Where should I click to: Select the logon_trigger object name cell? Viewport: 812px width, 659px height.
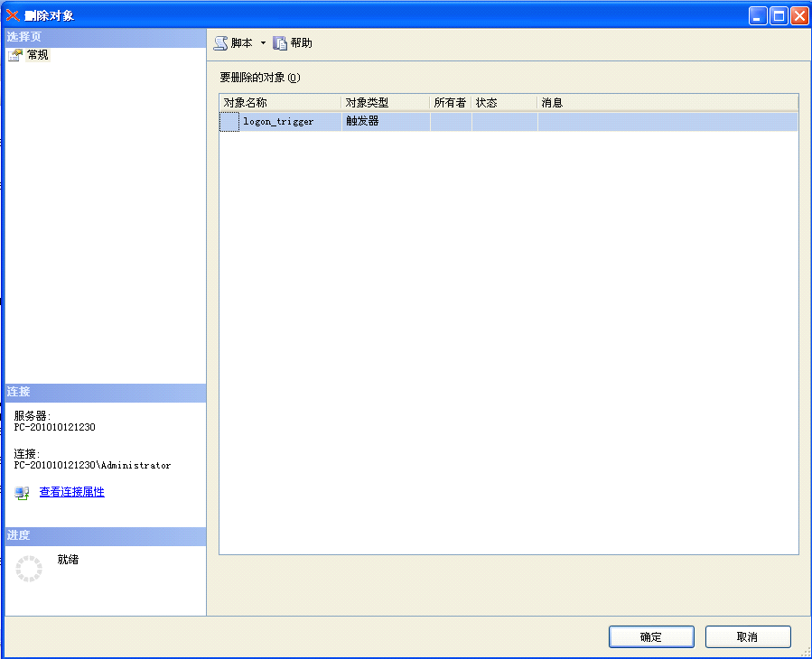(290, 122)
